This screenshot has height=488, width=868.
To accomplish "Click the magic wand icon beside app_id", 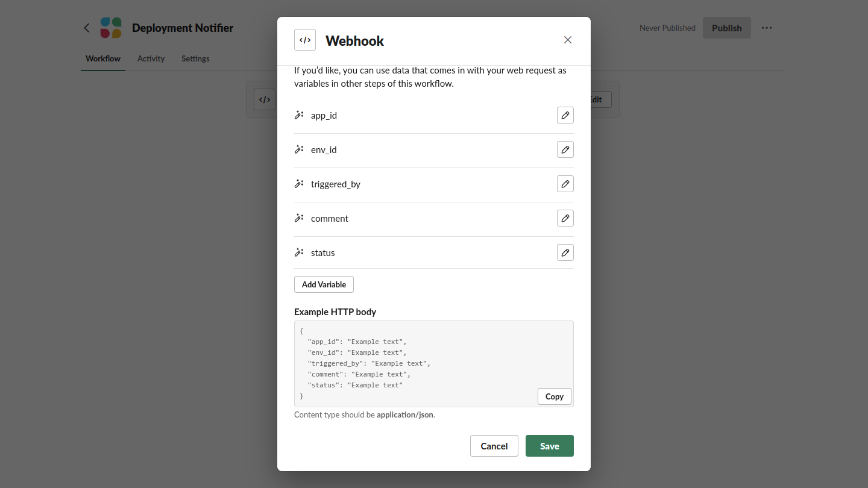I will (299, 115).
